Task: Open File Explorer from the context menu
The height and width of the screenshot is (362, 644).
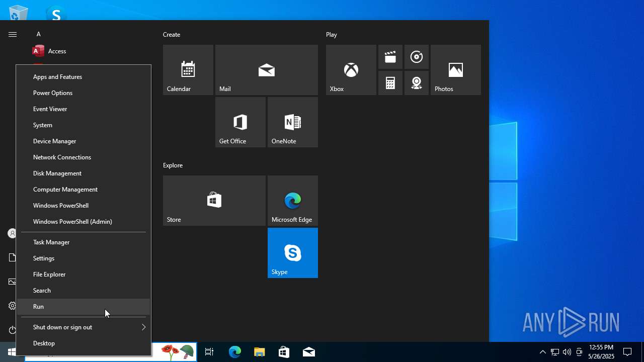Action: 84,275
